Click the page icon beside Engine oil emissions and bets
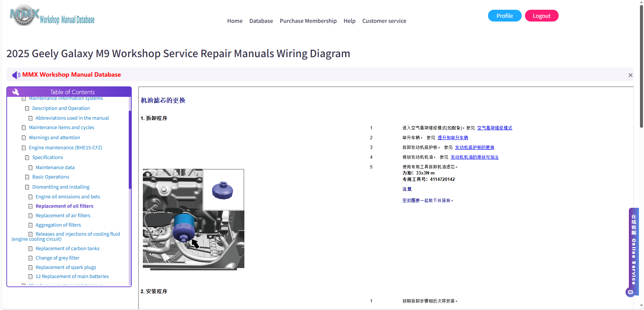The image size is (644, 310). (x=31, y=197)
